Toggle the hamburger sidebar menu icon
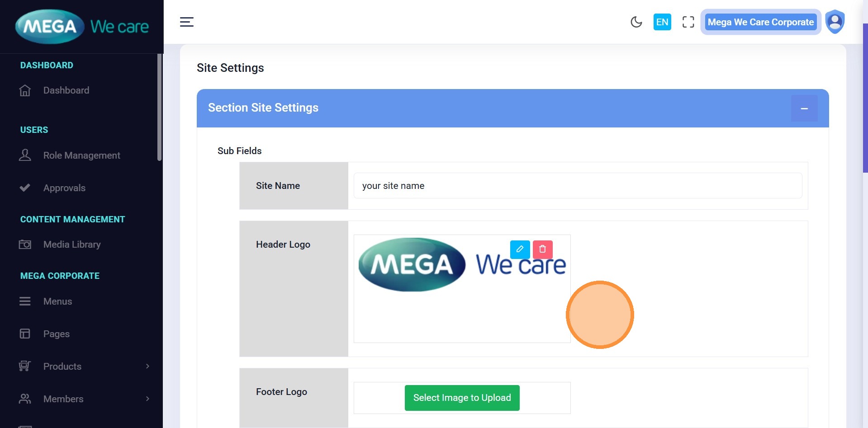Image resolution: width=868 pixels, height=428 pixels. (186, 22)
